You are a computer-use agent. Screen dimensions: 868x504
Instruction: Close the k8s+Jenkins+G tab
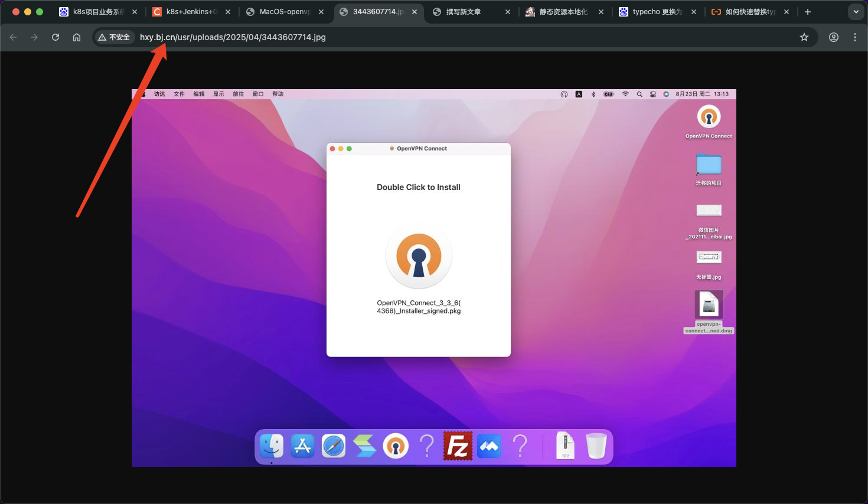click(228, 12)
